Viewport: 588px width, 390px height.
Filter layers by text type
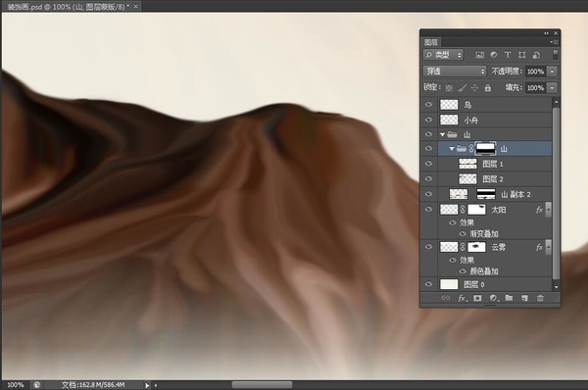(x=508, y=55)
